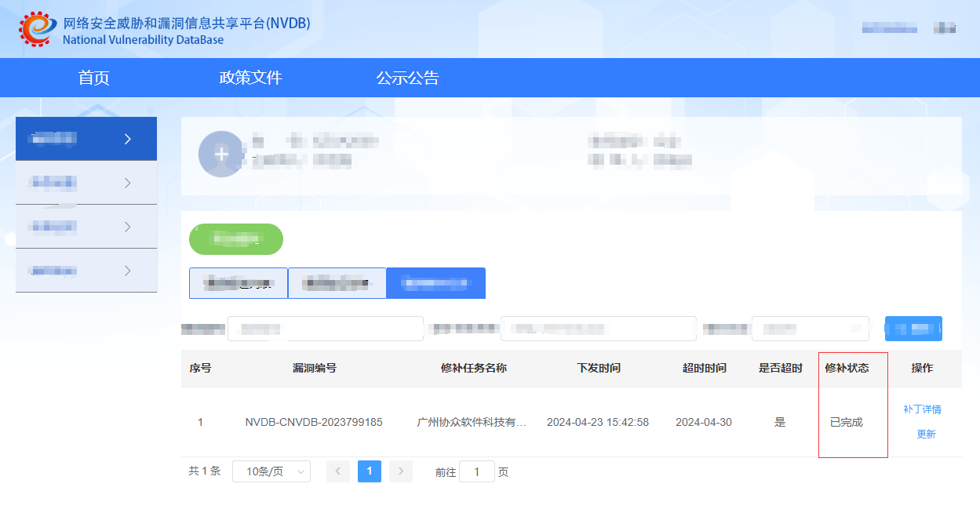The width and height of the screenshot is (980, 531).
Task: Open the 10条/页 page size dropdown
Action: [x=271, y=471]
